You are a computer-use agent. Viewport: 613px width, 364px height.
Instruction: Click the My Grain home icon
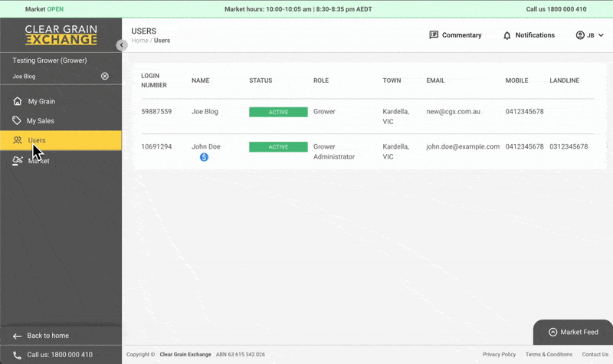pos(18,101)
